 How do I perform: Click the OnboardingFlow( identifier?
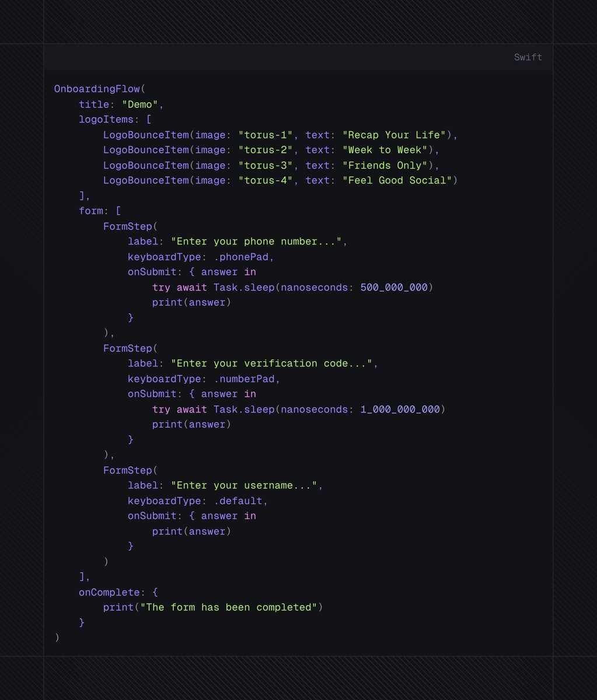point(100,89)
